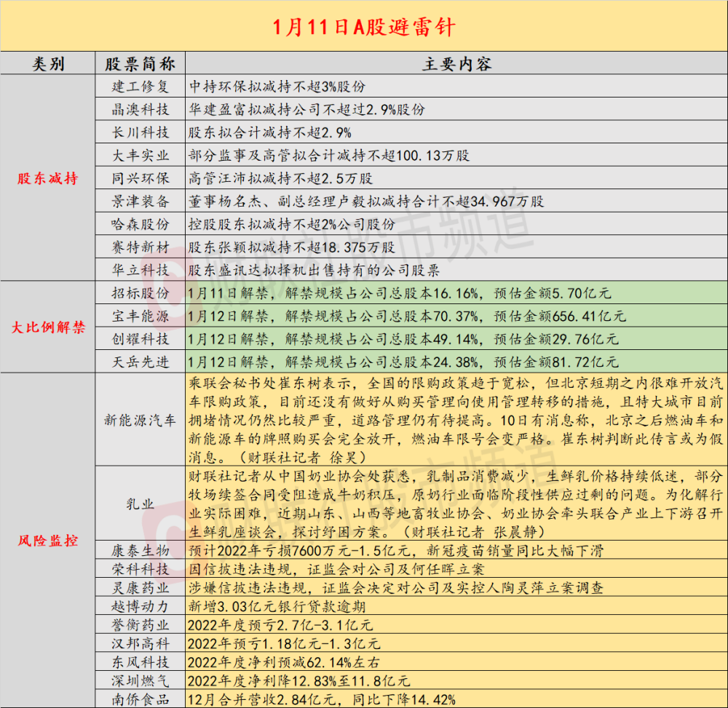
Task: Select the 大比例解禁 category cell
Action: pos(48,327)
